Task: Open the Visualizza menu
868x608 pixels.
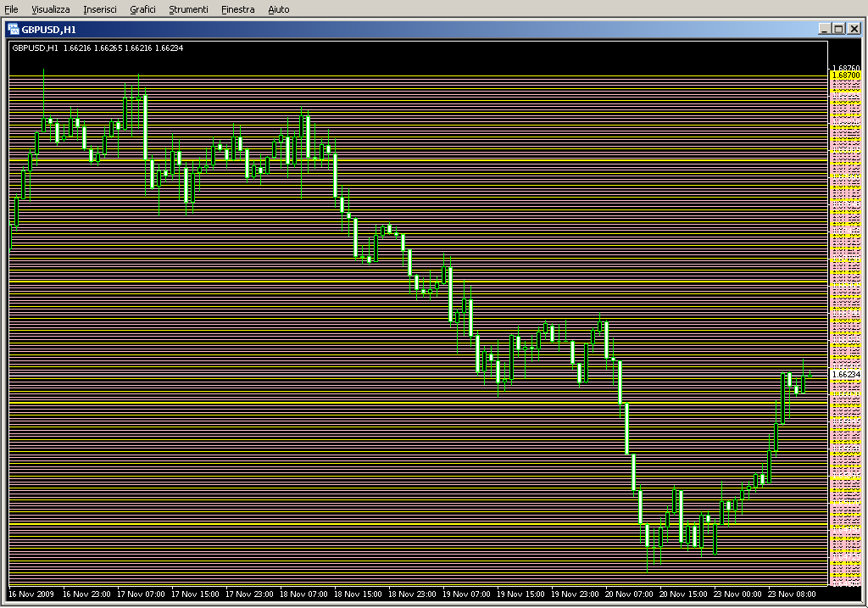Action: 50,9
